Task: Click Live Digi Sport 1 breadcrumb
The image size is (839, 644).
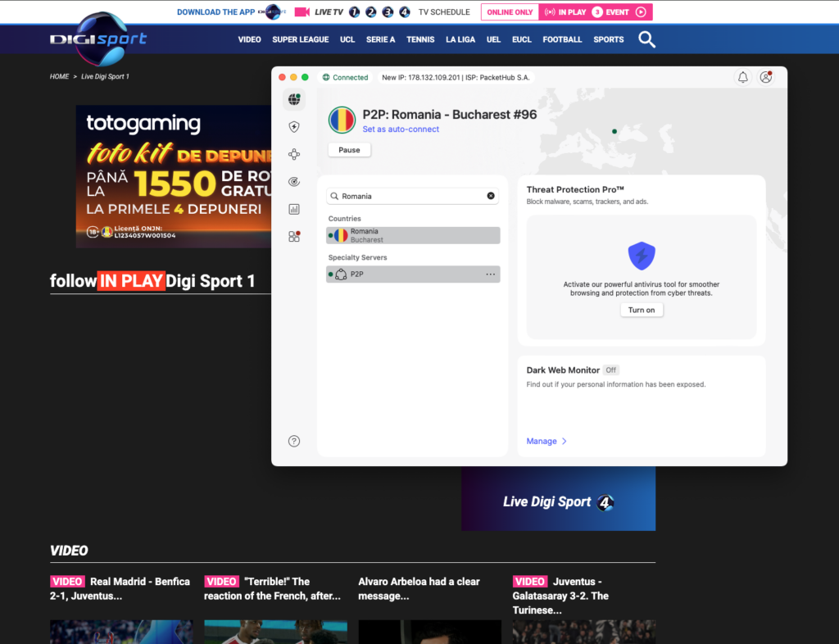Action: 105,76
